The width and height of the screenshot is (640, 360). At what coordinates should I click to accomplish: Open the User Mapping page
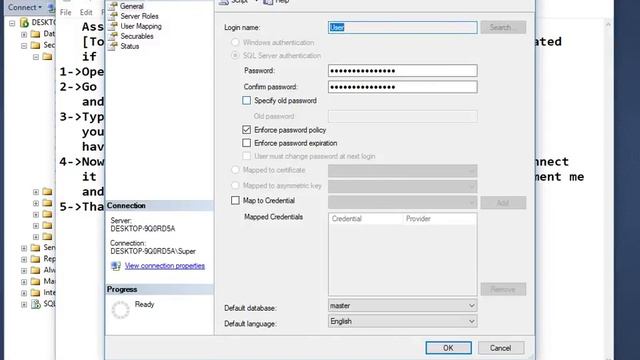141,26
